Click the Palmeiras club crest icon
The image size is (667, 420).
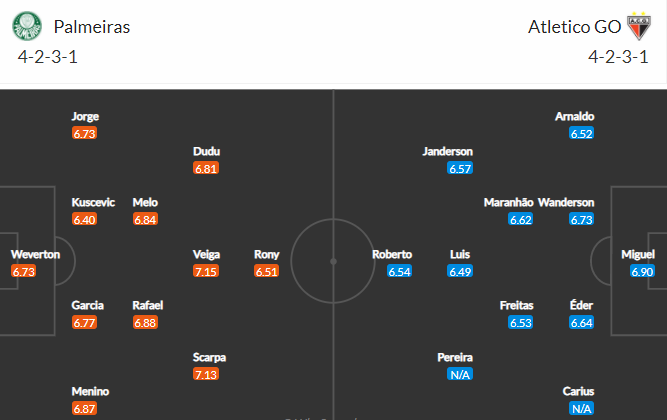tap(27, 26)
